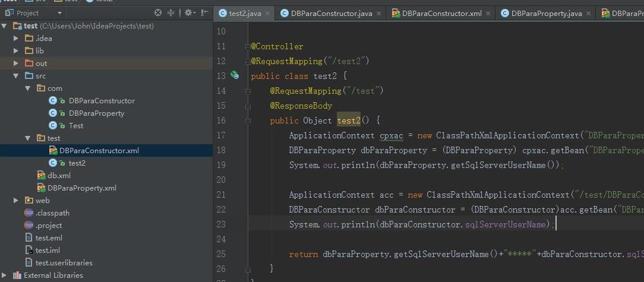Viewport: 644px width, 282px height.
Task: Switch to the DBParaConstructor.xml tab
Action: (x=442, y=14)
